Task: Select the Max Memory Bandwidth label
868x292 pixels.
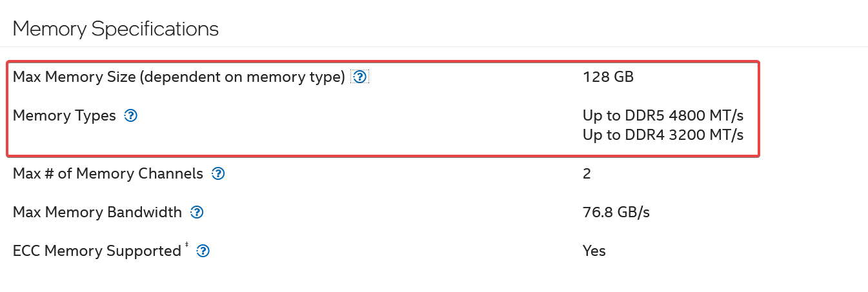Action: tap(97, 213)
